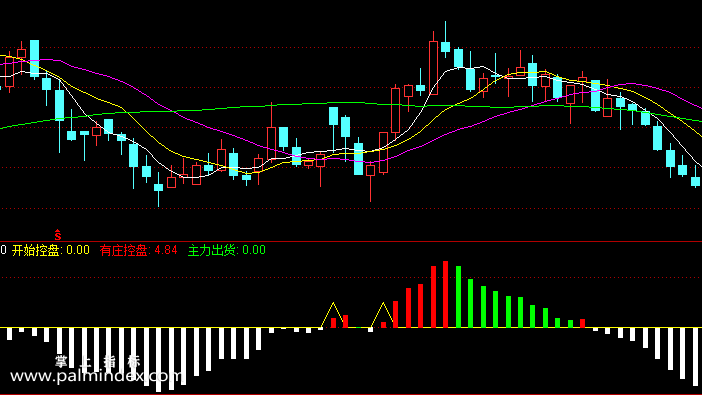
Task: Select the large cyan candle at far left
Action: click(x=34, y=59)
